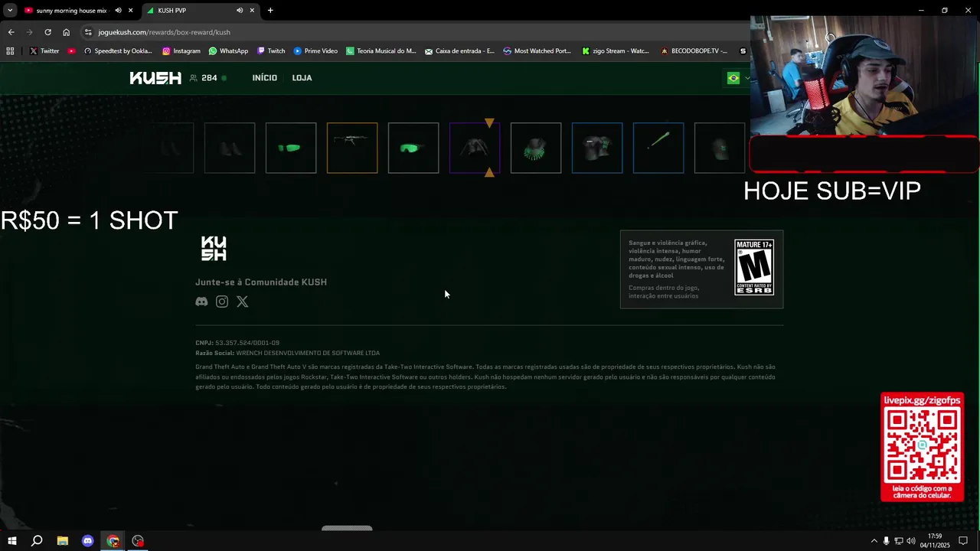Open the Teoria Musical bookmark
Image resolution: width=980 pixels, height=551 pixels.
click(381, 51)
